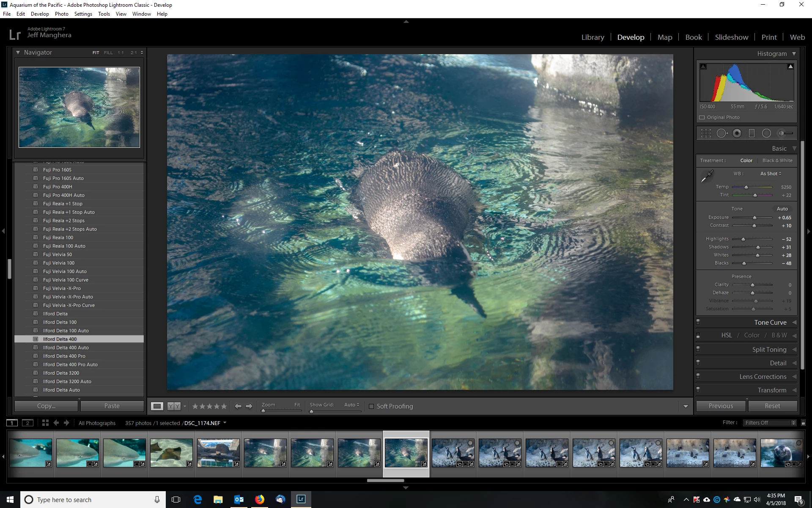Activate the Red Eye Correction tool

tap(737, 133)
